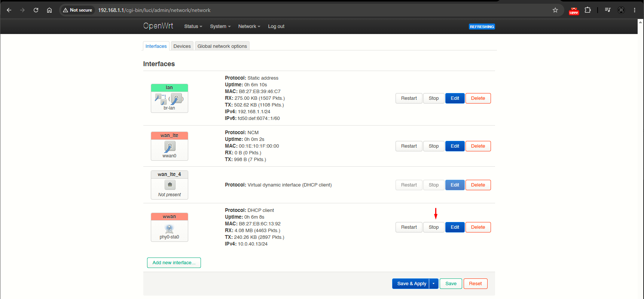Stop the wwan interface
The height and width of the screenshot is (299, 644).
coord(434,227)
